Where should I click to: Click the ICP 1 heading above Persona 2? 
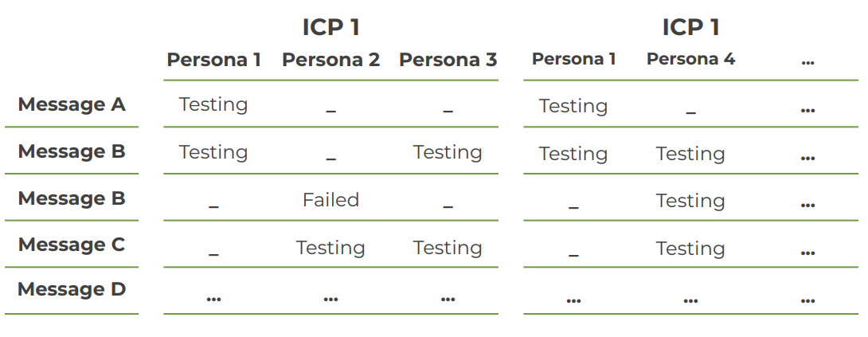(330, 27)
